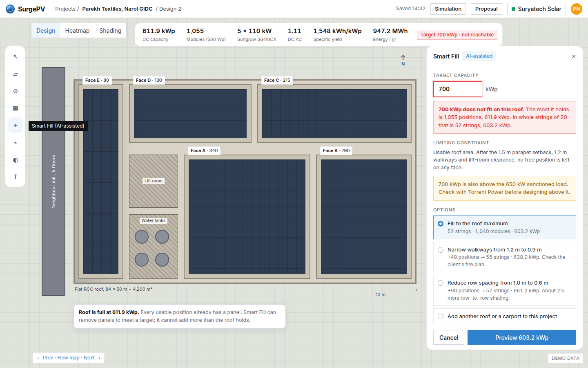Choose Add another roof or carport option
This screenshot has width=588, height=368.
pyautogui.click(x=505, y=316)
